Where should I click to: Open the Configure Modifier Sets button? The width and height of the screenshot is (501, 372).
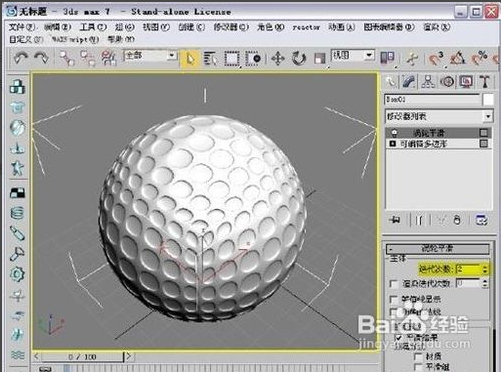click(x=481, y=220)
